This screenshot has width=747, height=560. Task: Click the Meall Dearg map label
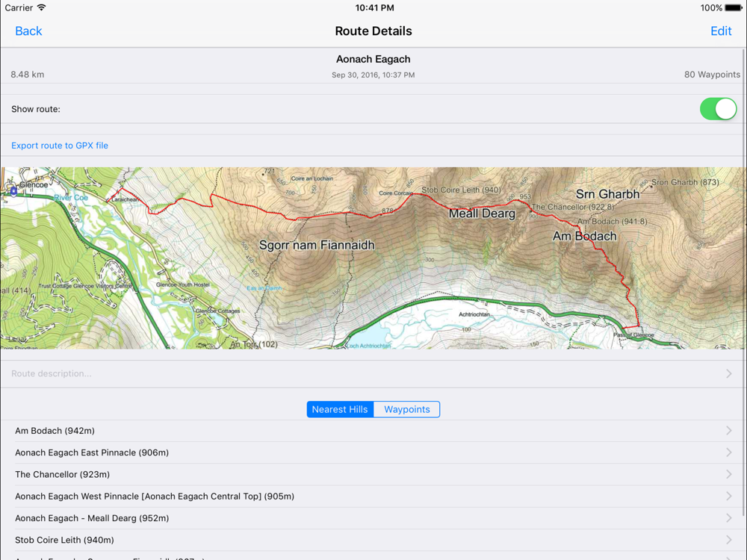coord(482,214)
